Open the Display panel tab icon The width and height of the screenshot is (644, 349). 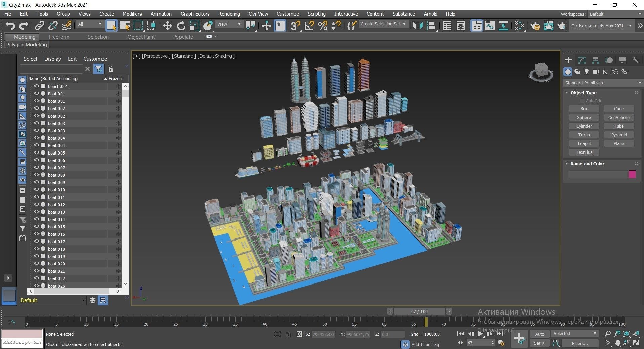[x=622, y=60]
